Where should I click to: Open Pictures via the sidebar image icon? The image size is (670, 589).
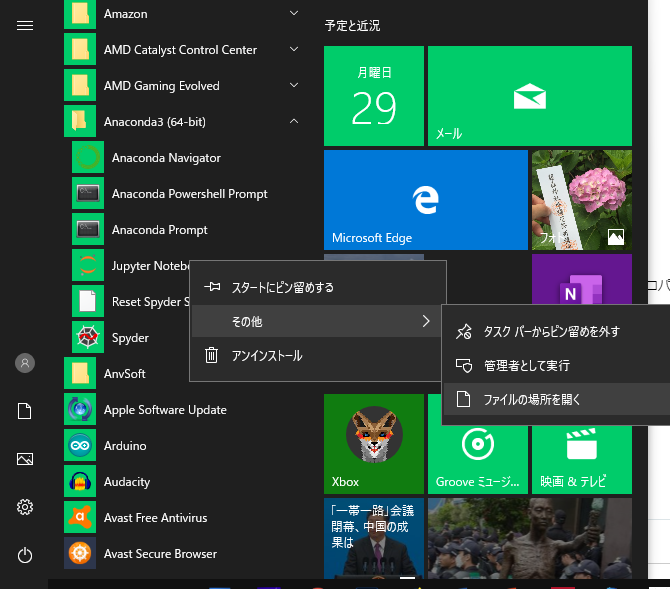click(x=25, y=459)
